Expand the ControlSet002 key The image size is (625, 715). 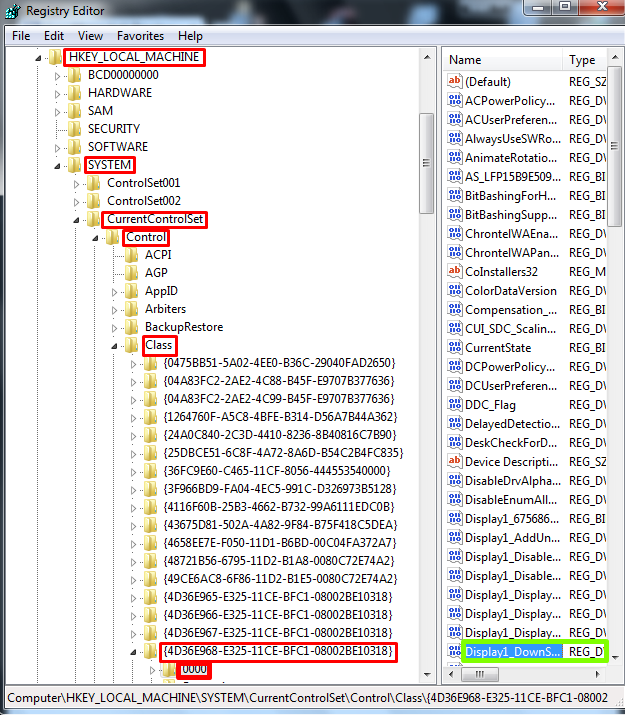click(x=77, y=202)
